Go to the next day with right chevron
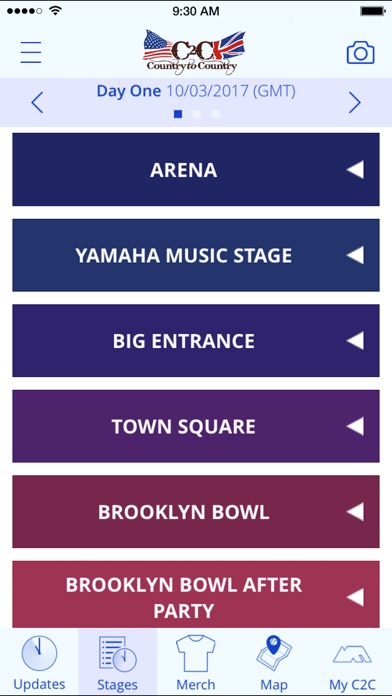This screenshot has height=696, width=392. [355, 103]
